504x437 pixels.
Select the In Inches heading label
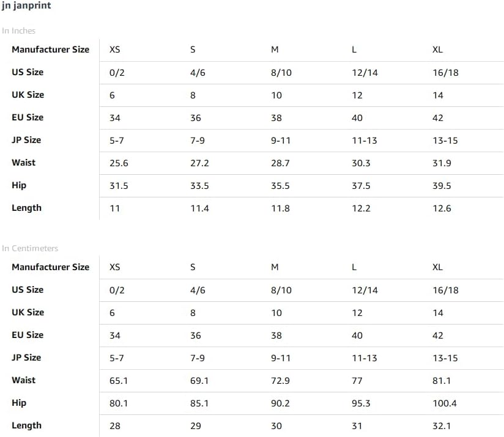coord(18,31)
